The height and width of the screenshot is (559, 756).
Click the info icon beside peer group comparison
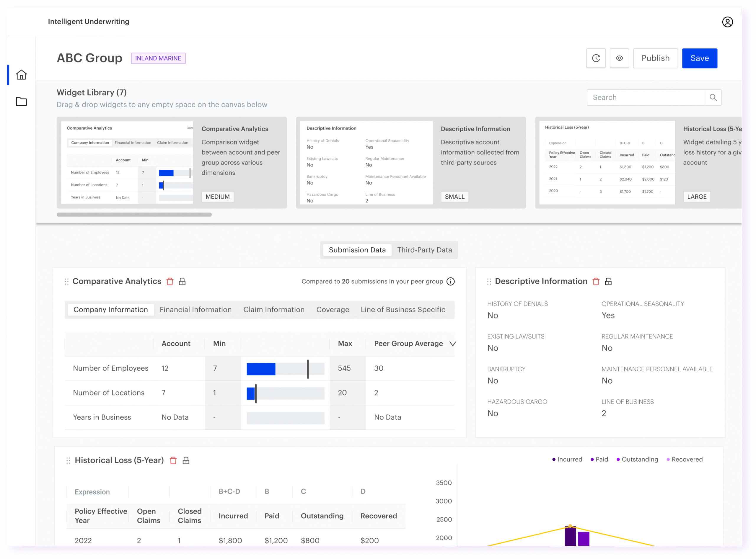point(451,281)
